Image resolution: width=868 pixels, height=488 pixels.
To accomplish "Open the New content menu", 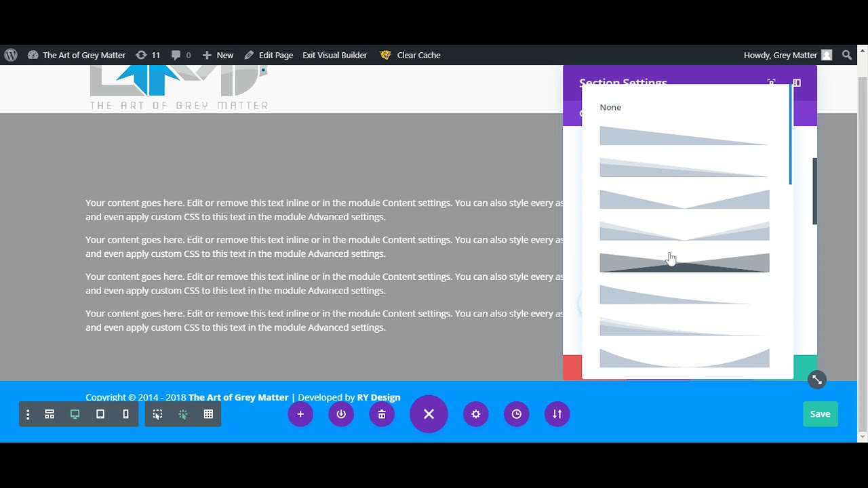I will [218, 55].
